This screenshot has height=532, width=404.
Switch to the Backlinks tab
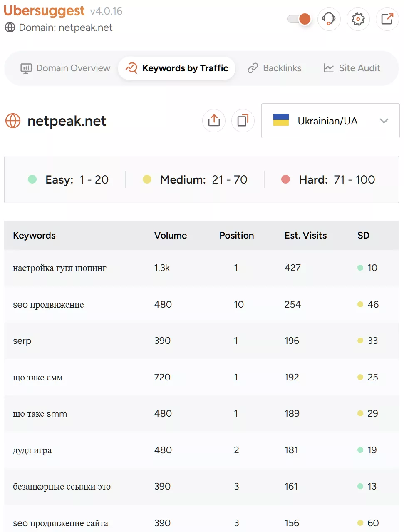coord(275,68)
